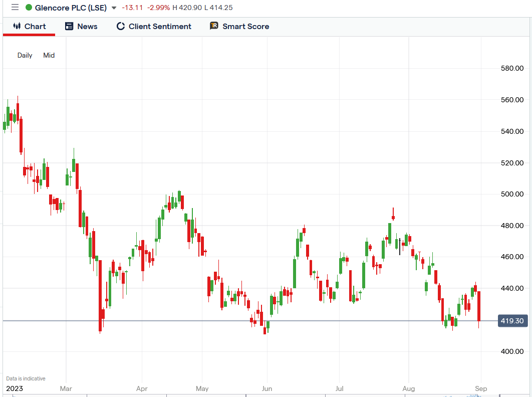
Task: Change the Daily timeframe setting
Action: (25, 55)
